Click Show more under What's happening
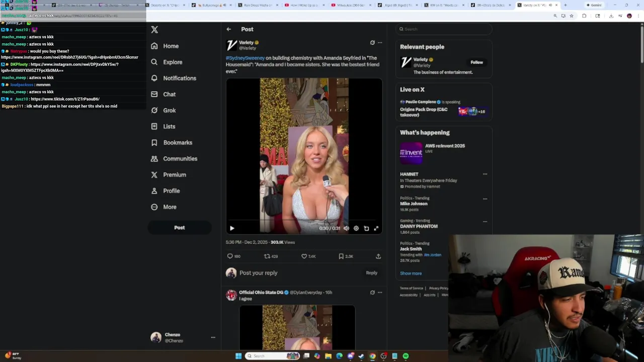 coord(411,274)
